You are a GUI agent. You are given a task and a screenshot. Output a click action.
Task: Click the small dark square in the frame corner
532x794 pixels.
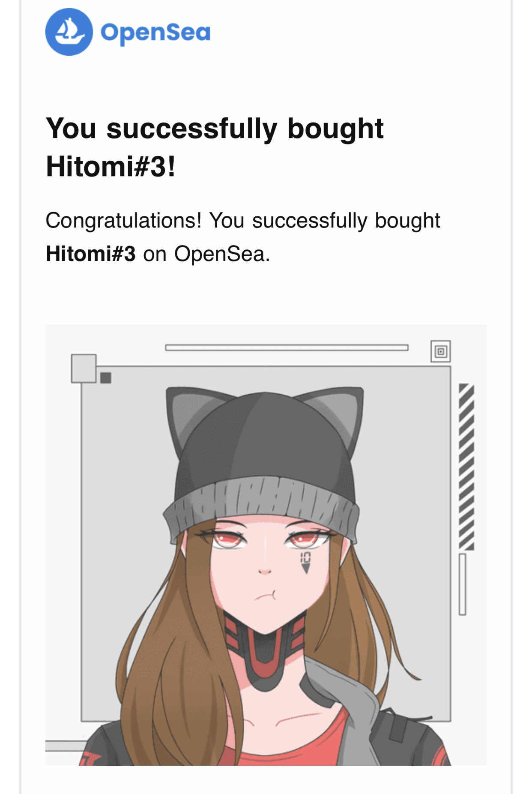(x=105, y=378)
